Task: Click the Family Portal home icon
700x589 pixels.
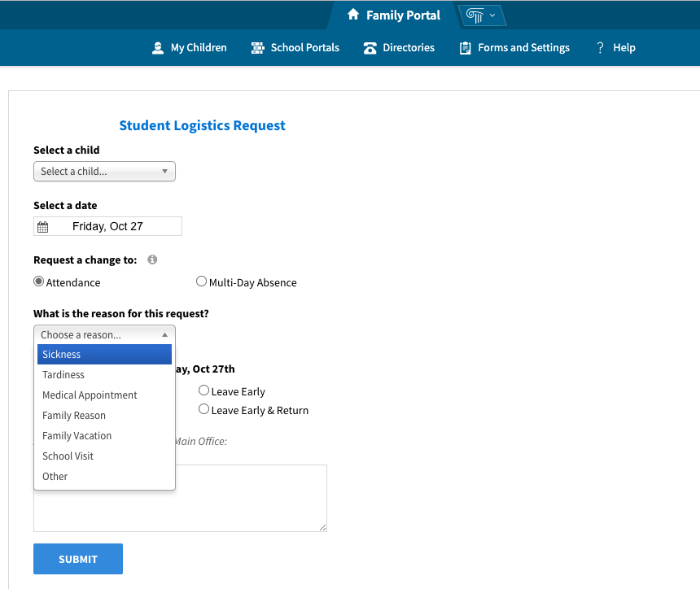Action: click(353, 15)
